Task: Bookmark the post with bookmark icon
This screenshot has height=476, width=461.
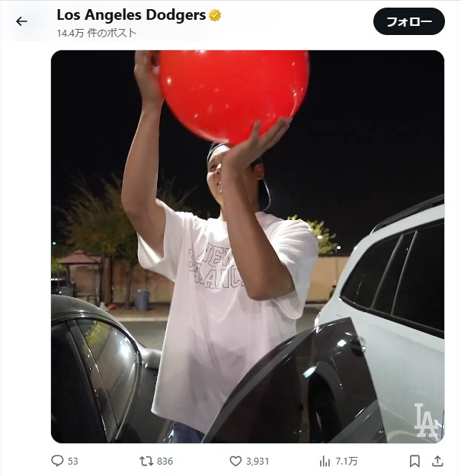Action: click(415, 461)
